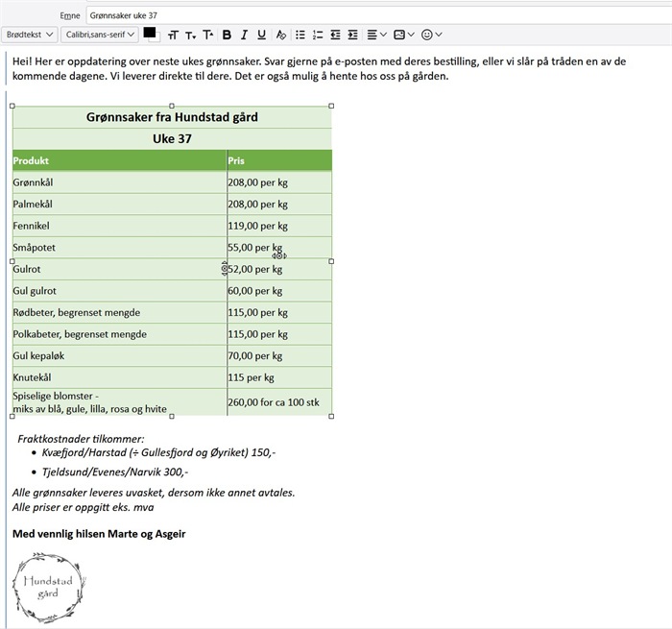Open the Brødtekst paragraph style dropdown
The height and width of the screenshot is (629, 672).
click(29, 35)
